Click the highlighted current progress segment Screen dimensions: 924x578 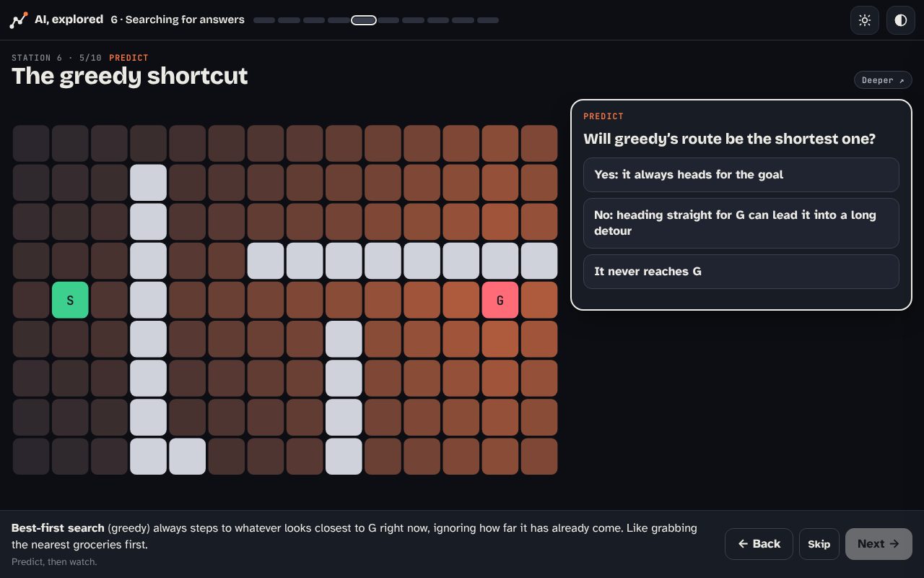[x=364, y=20]
